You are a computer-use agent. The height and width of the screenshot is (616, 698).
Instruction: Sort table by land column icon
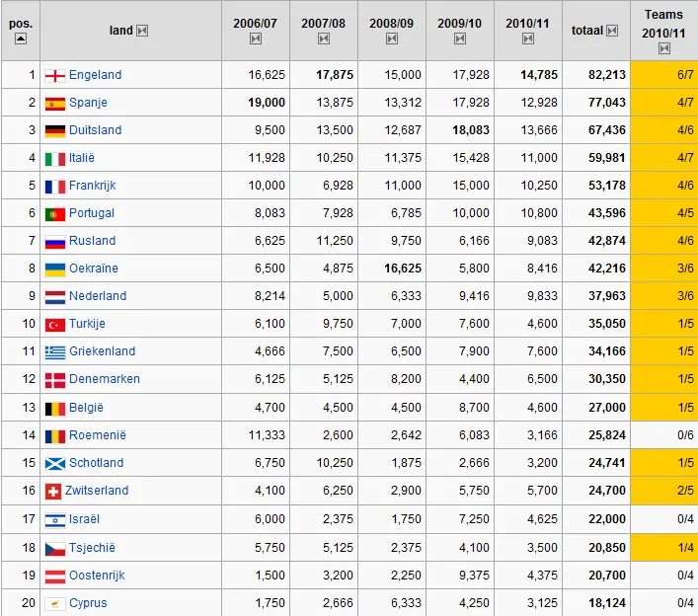142,31
